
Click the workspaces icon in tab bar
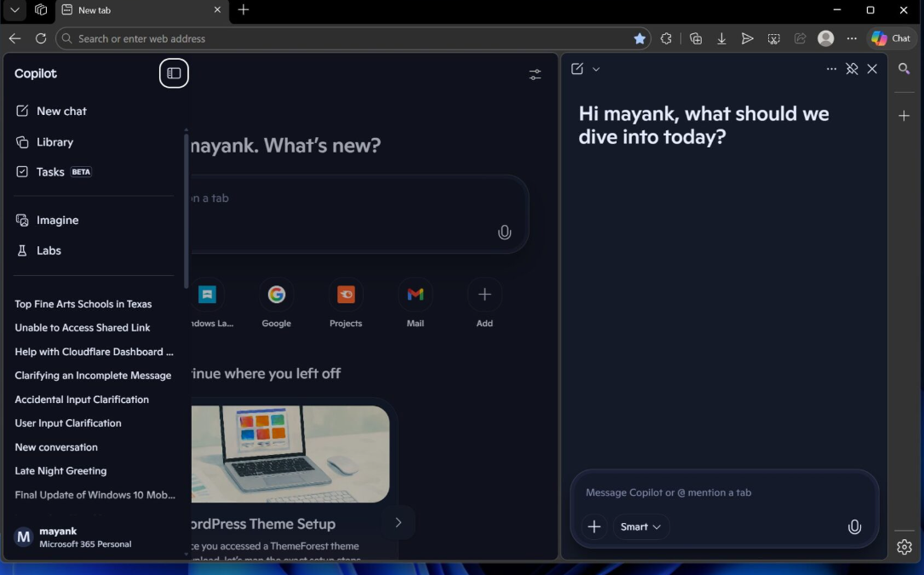(41, 10)
